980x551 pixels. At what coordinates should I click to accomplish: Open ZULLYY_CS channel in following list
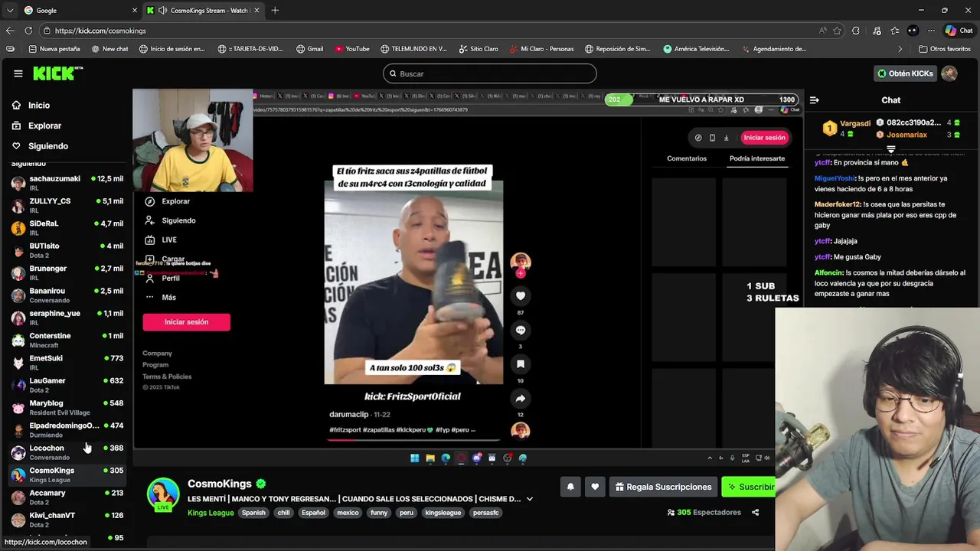[x=67, y=205]
